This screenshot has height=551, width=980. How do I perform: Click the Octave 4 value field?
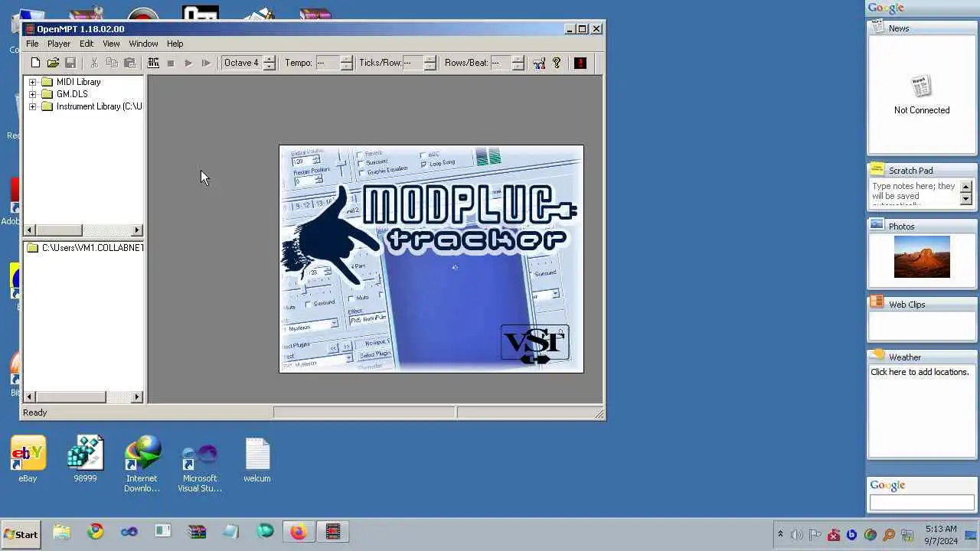[242, 63]
